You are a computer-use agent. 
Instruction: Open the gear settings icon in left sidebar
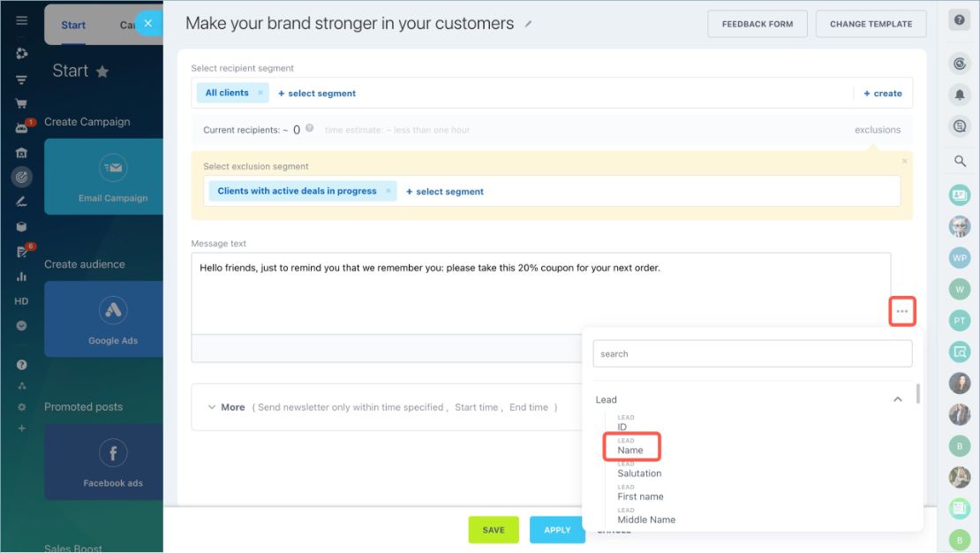(21, 407)
